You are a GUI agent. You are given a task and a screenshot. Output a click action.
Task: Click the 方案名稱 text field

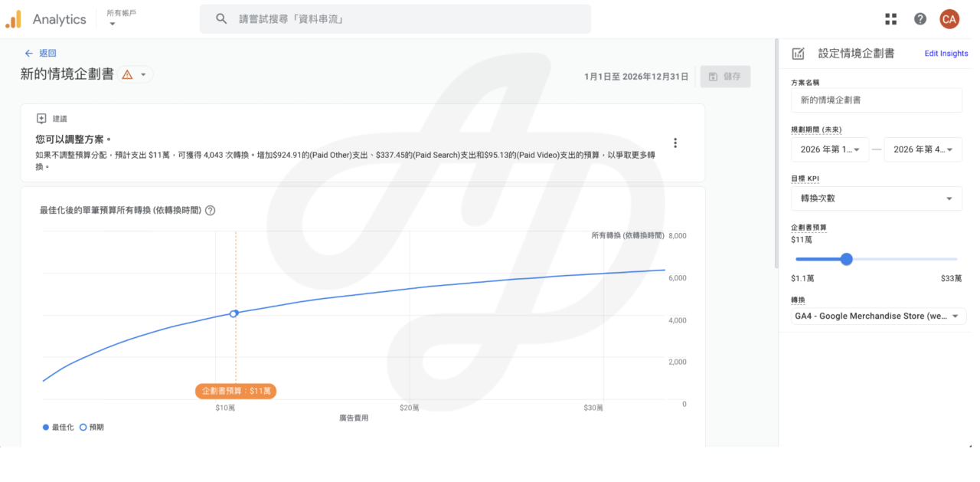point(876,100)
